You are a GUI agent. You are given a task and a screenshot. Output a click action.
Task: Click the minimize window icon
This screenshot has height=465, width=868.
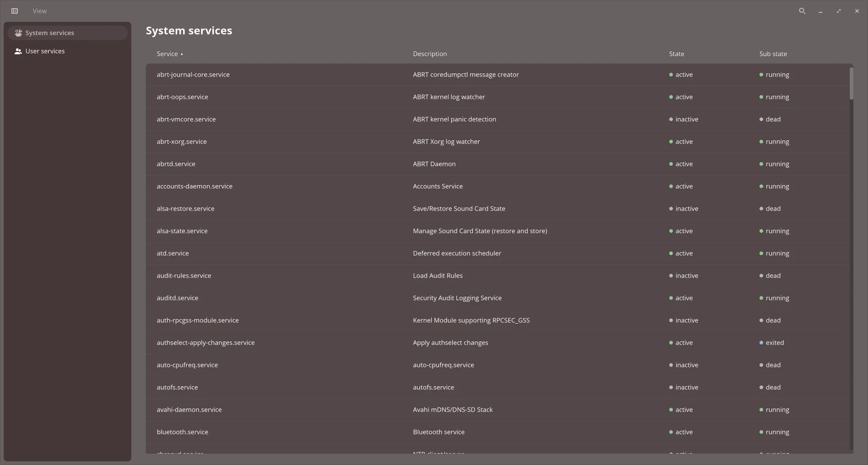[x=821, y=11]
